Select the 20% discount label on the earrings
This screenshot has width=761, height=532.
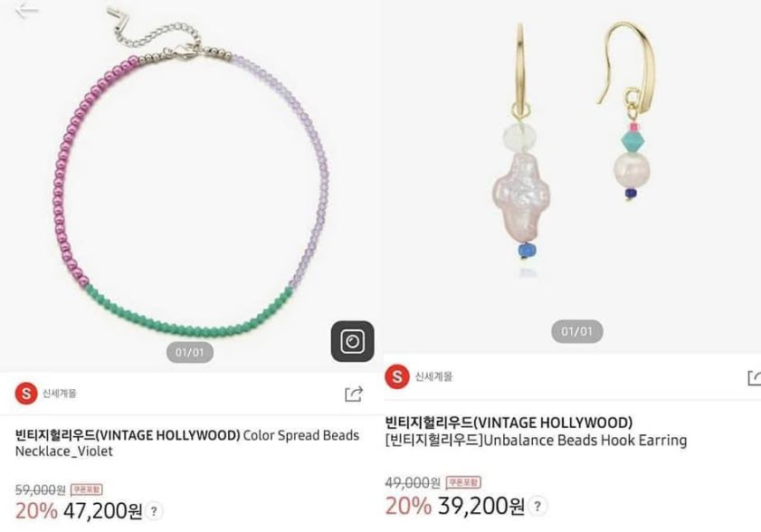click(x=408, y=506)
